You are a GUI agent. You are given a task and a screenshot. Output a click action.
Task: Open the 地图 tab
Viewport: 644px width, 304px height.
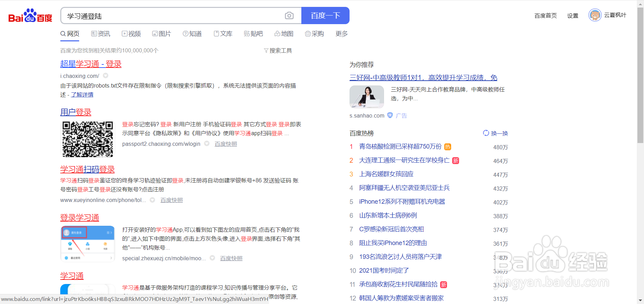coord(284,34)
